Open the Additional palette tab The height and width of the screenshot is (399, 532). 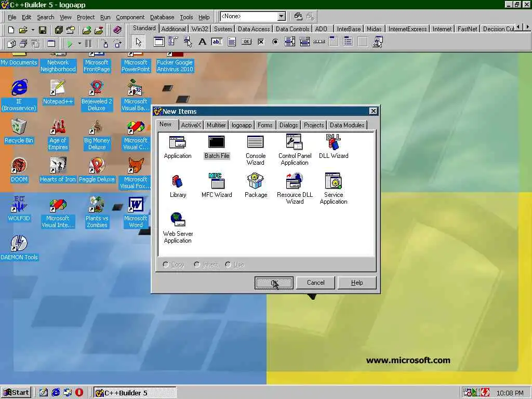(174, 29)
